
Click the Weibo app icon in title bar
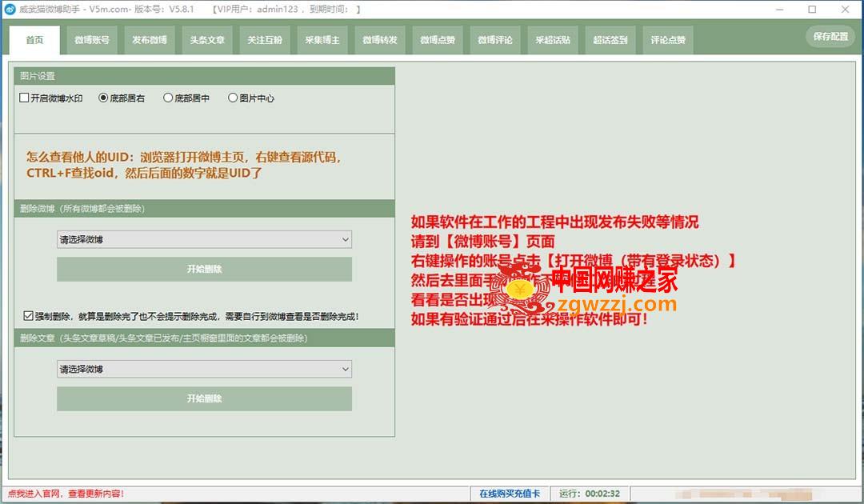click(10, 9)
